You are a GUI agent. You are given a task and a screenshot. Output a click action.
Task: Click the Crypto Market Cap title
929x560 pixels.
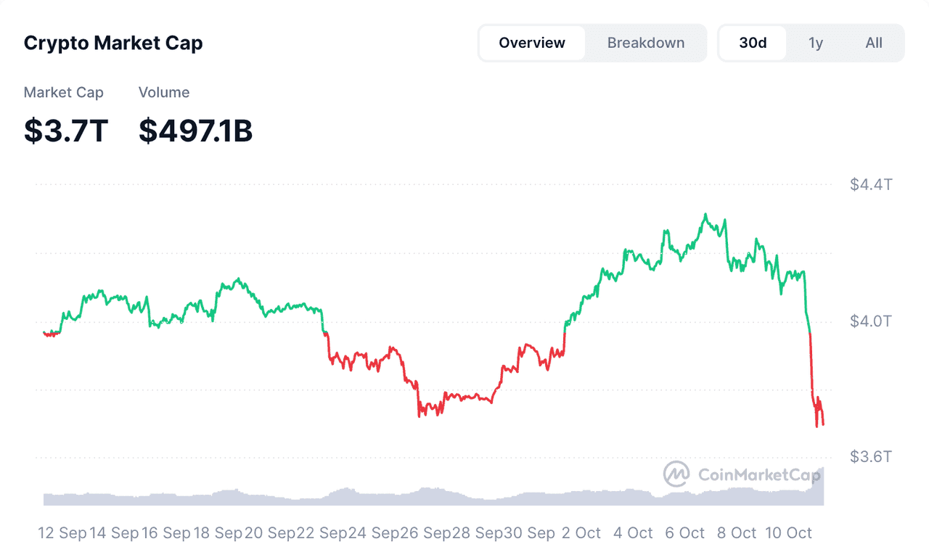[x=113, y=43]
